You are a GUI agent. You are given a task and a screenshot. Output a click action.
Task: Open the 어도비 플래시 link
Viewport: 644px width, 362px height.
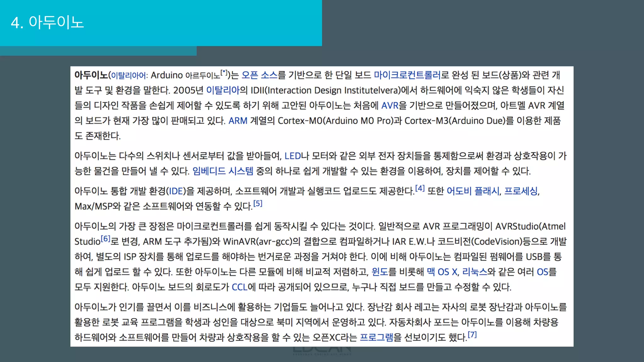click(473, 191)
